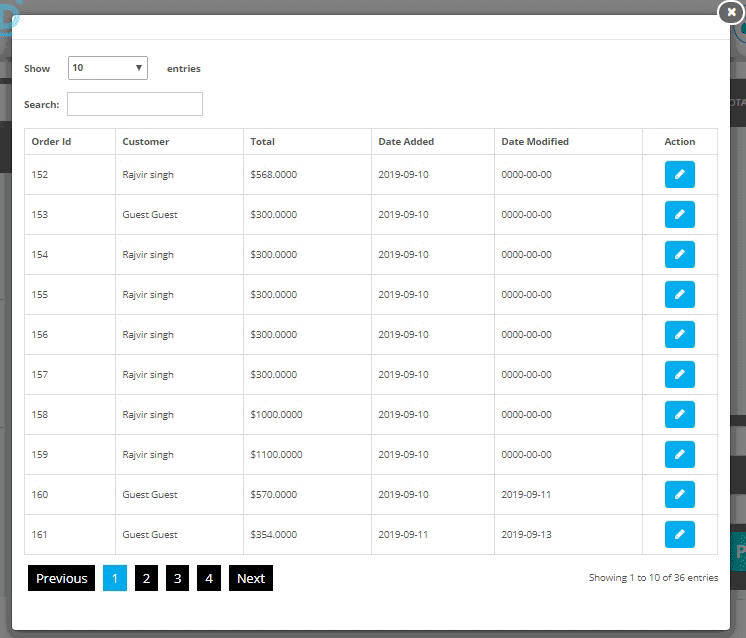
Task: Sort table by Order Id column
Action: (x=51, y=141)
